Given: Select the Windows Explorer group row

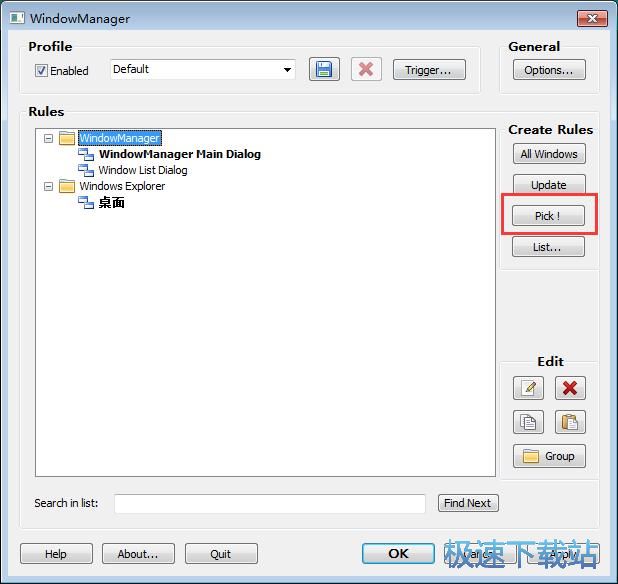Looking at the screenshot, I should [122, 186].
